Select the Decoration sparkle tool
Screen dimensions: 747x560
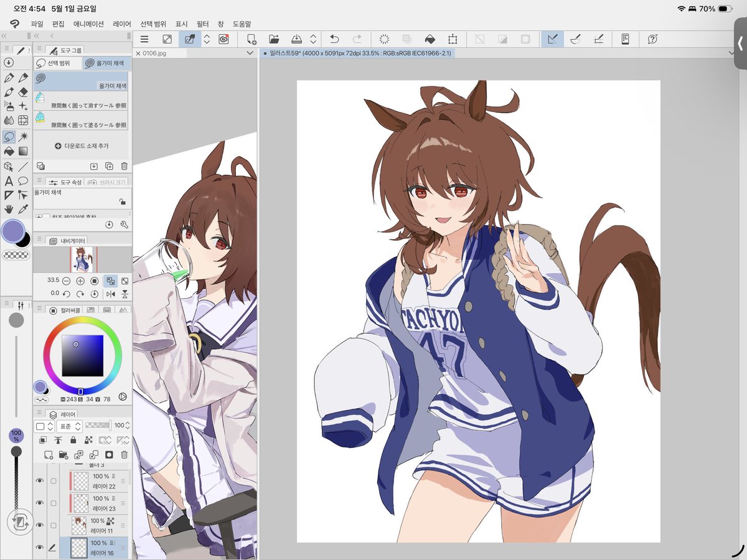pyautogui.click(x=23, y=106)
